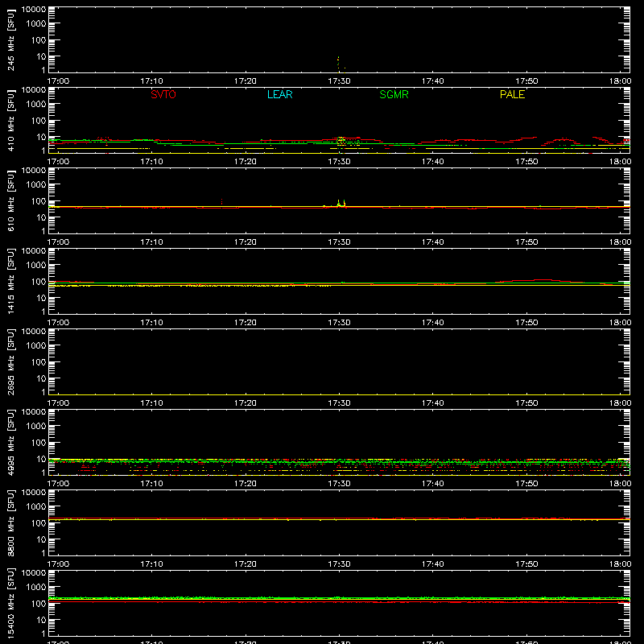Screen dimensions: 644x644
Task: Select the 610 MHz [SFU] axis title
Action: 10,200
